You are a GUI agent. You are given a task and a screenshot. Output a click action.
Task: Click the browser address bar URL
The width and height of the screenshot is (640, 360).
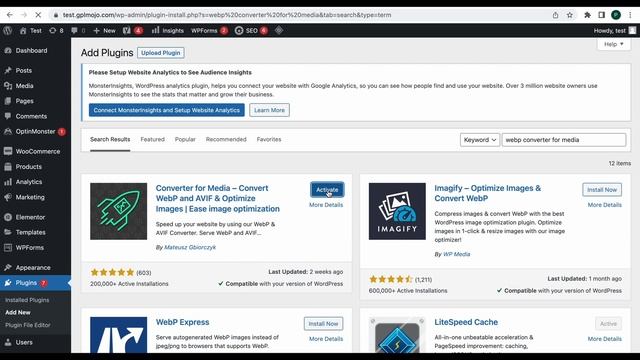[227, 15]
